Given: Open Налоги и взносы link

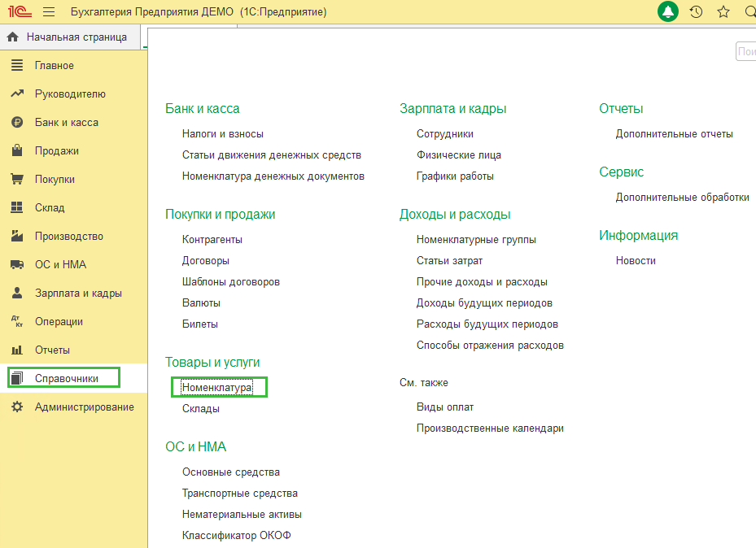Looking at the screenshot, I should pyautogui.click(x=223, y=134).
